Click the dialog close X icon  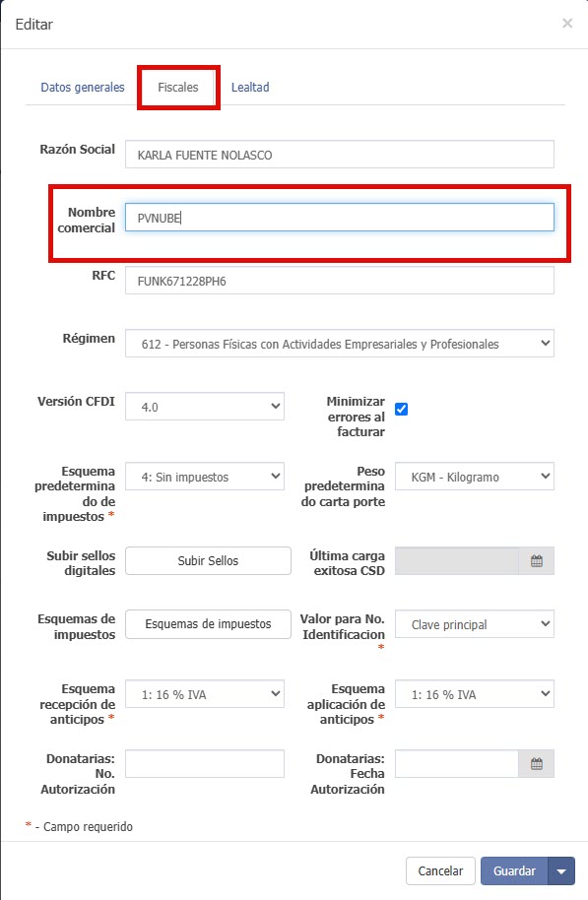tap(568, 24)
